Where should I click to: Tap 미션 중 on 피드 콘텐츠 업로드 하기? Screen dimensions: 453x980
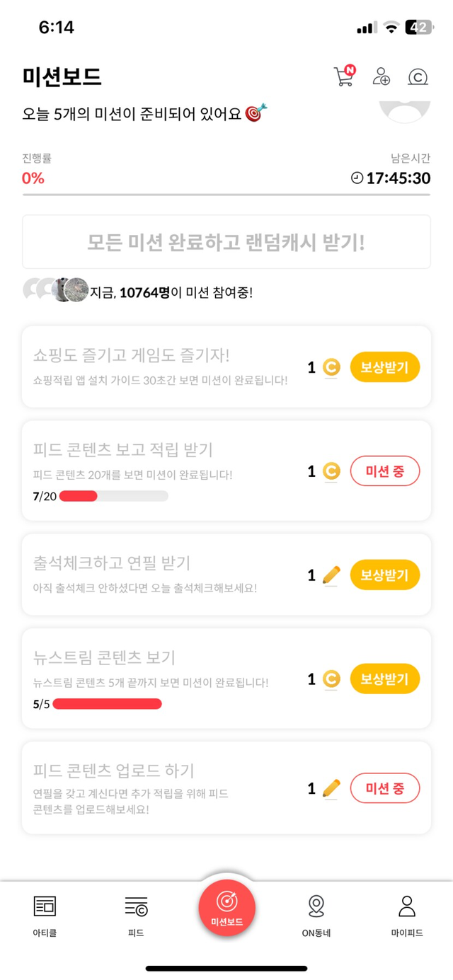click(384, 788)
